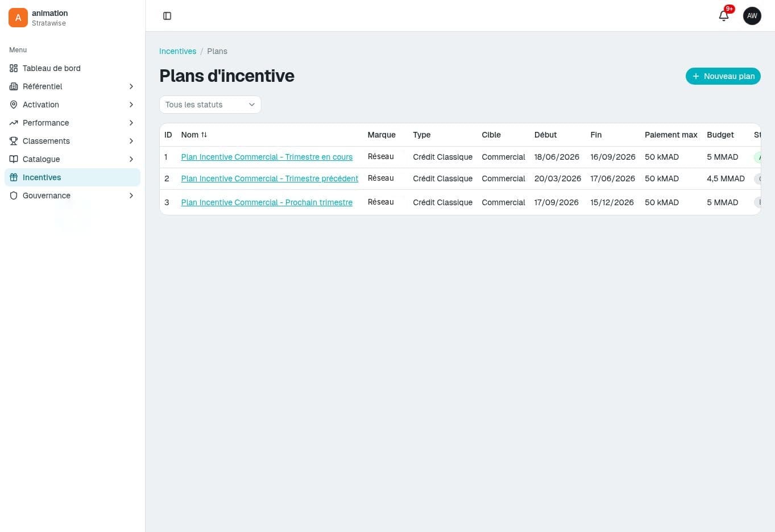Click the Performance trend icon

(x=14, y=123)
